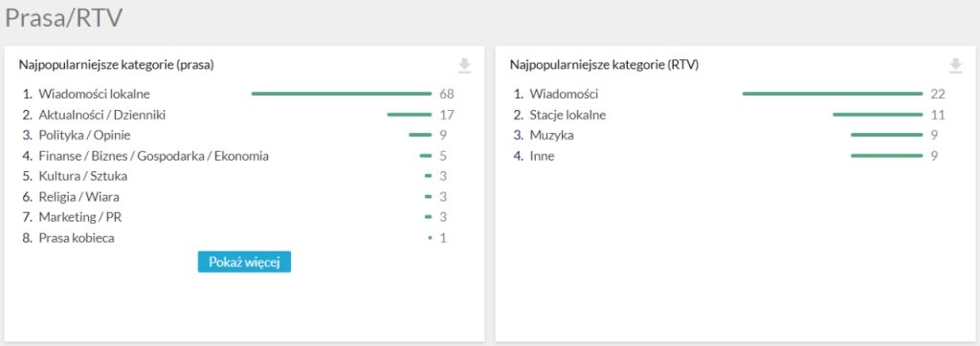Click the RTV Wiadomości green bar
Viewport: 980px width, 346px height.
833,94
